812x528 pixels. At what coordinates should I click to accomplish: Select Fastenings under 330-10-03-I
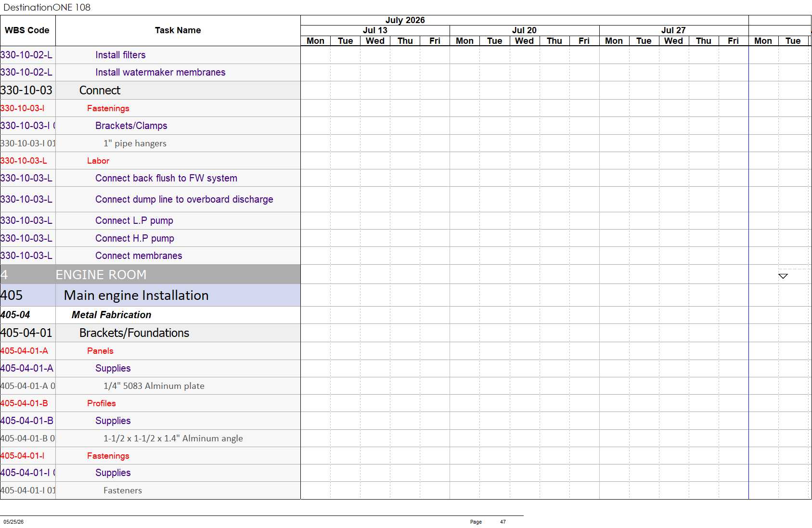tap(108, 108)
